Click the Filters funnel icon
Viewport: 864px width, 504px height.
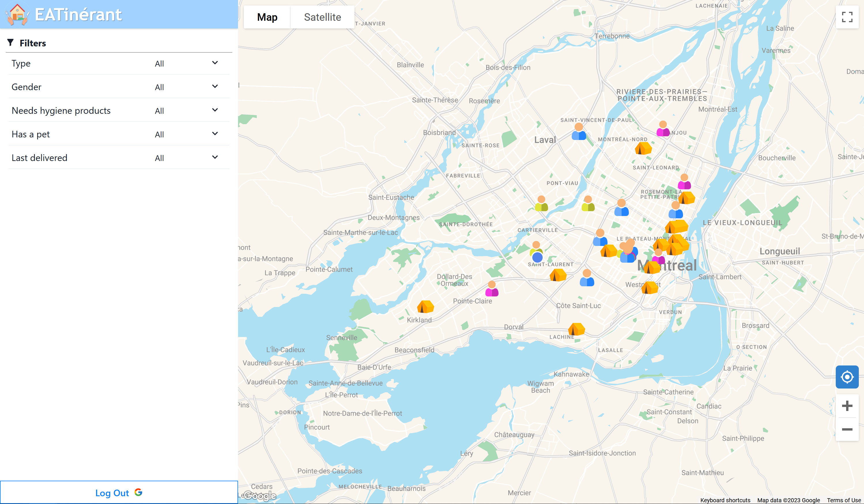(x=10, y=43)
